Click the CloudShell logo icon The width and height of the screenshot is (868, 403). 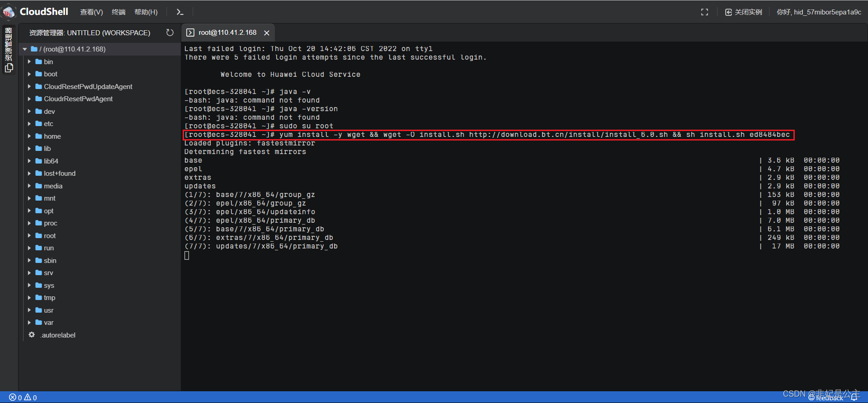(9, 12)
